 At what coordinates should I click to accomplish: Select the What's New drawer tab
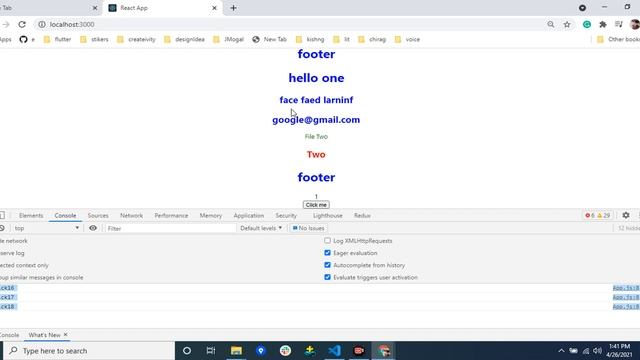pyautogui.click(x=44, y=335)
